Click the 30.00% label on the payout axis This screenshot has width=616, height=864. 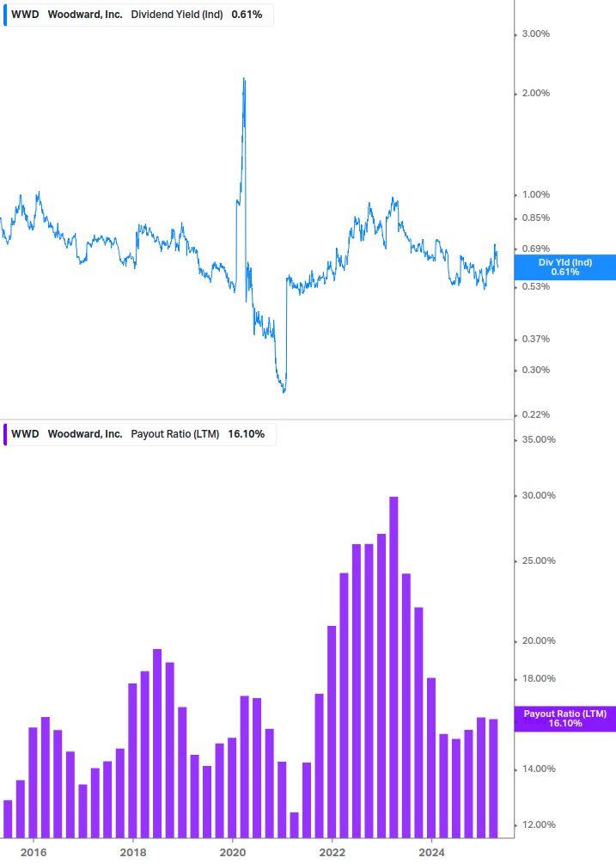(x=539, y=495)
